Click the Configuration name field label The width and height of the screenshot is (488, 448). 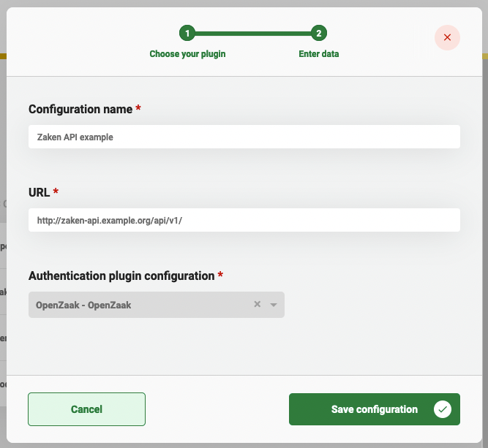pyautogui.click(x=80, y=110)
